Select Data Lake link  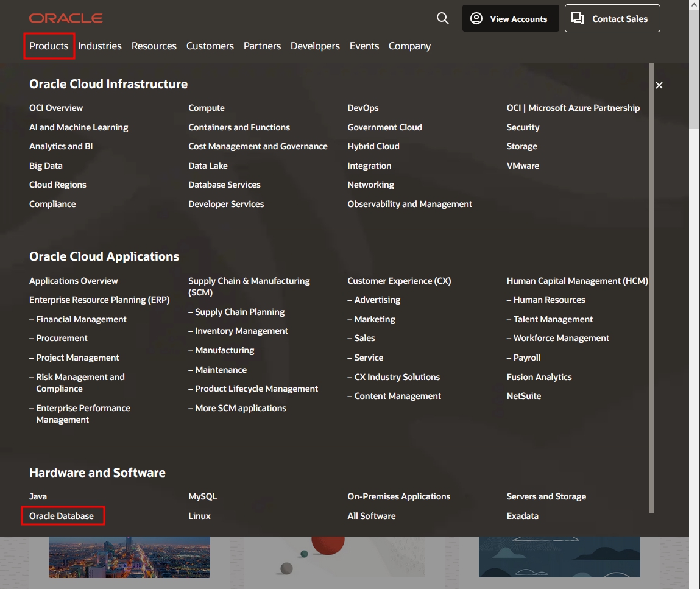coord(208,166)
